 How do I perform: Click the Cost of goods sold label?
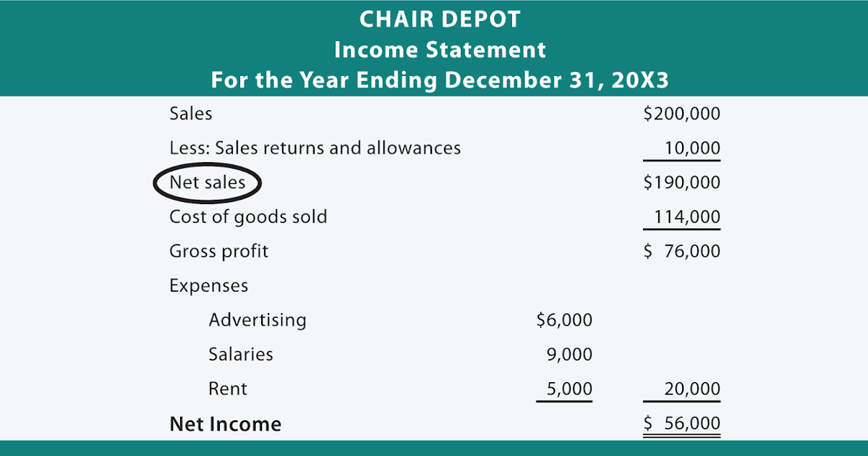point(248,217)
